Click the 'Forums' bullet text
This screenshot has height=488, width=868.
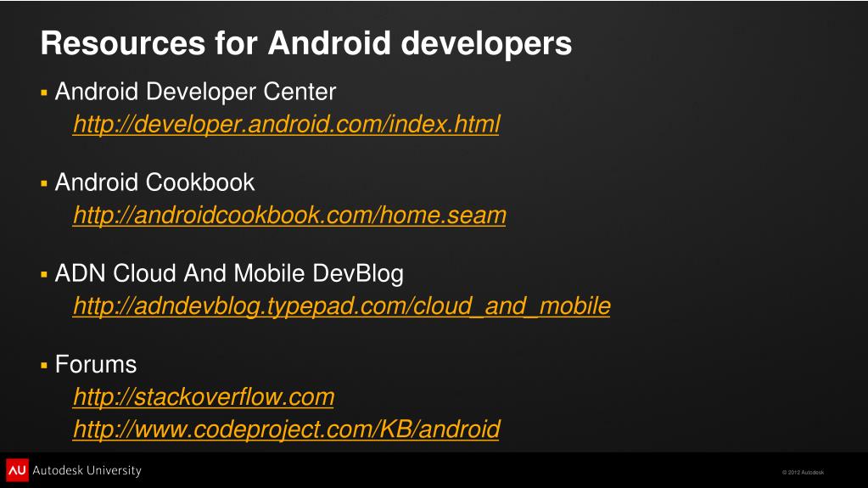[x=96, y=364]
